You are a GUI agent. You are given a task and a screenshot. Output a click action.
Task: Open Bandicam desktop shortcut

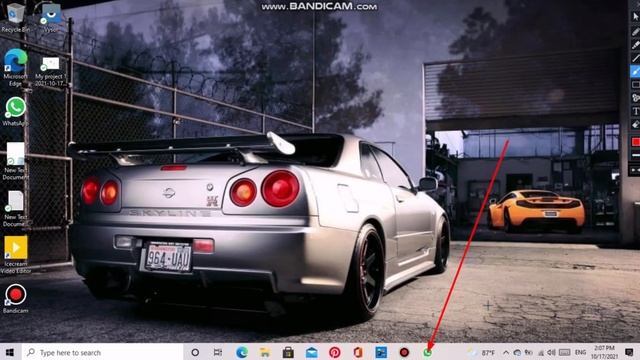click(x=16, y=299)
